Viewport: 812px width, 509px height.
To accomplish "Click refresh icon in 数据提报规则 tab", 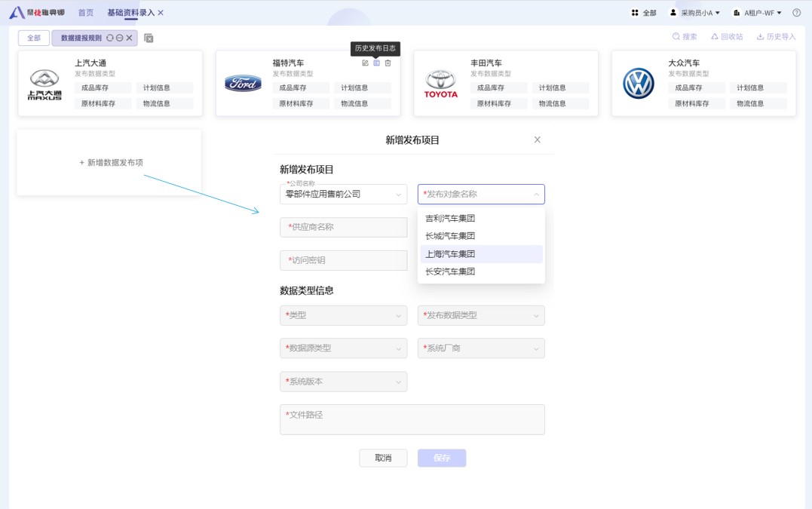I will pyautogui.click(x=110, y=38).
